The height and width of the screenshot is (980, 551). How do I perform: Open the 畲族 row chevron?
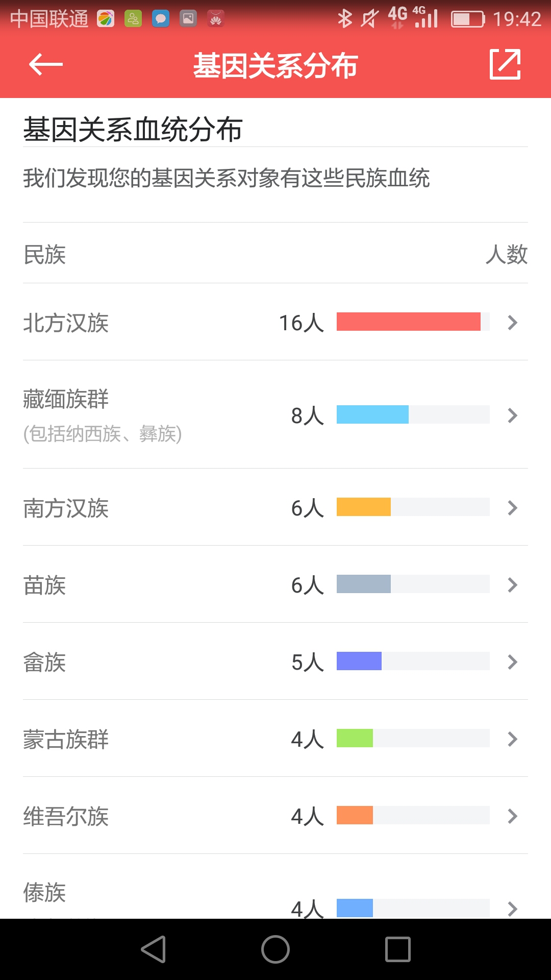click(513, 662)
